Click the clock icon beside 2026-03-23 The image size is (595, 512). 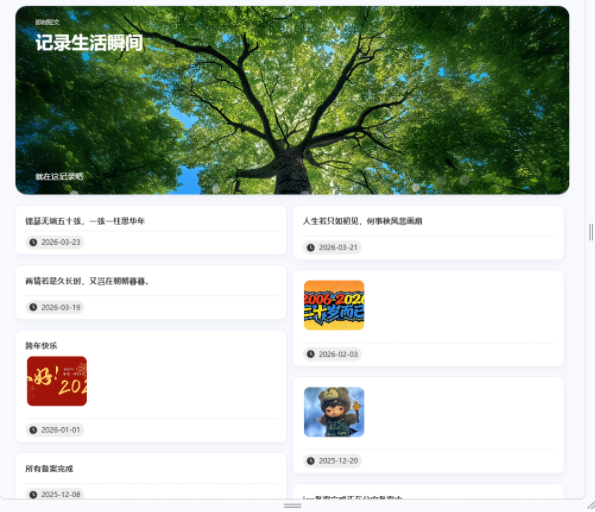click(x=33, y=242)
